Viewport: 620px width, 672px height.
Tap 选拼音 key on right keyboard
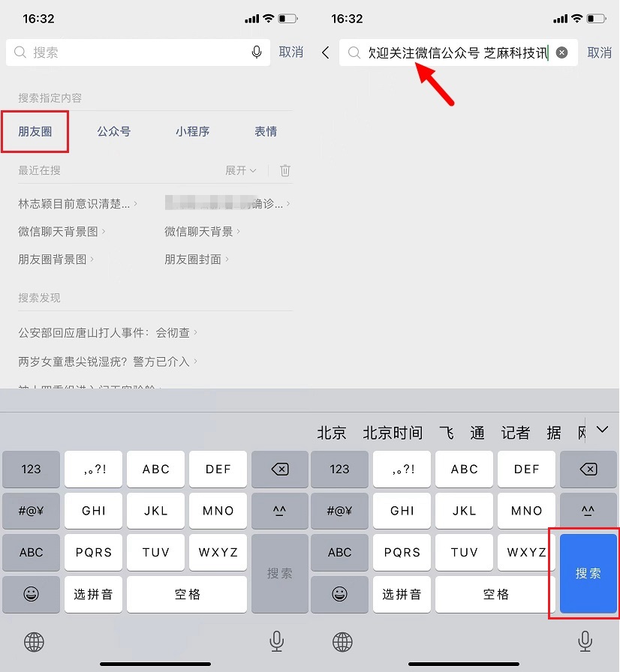click(402, 594)
